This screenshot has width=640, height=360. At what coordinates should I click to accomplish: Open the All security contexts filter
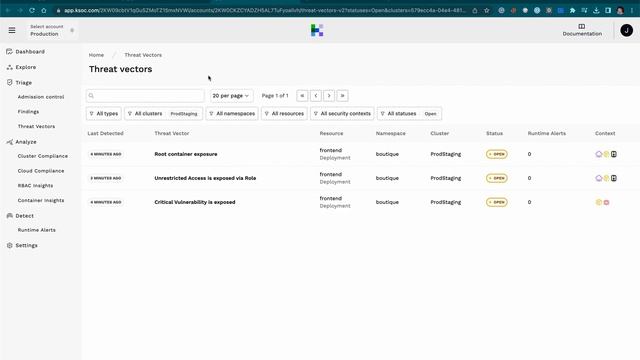click(342, 113)
